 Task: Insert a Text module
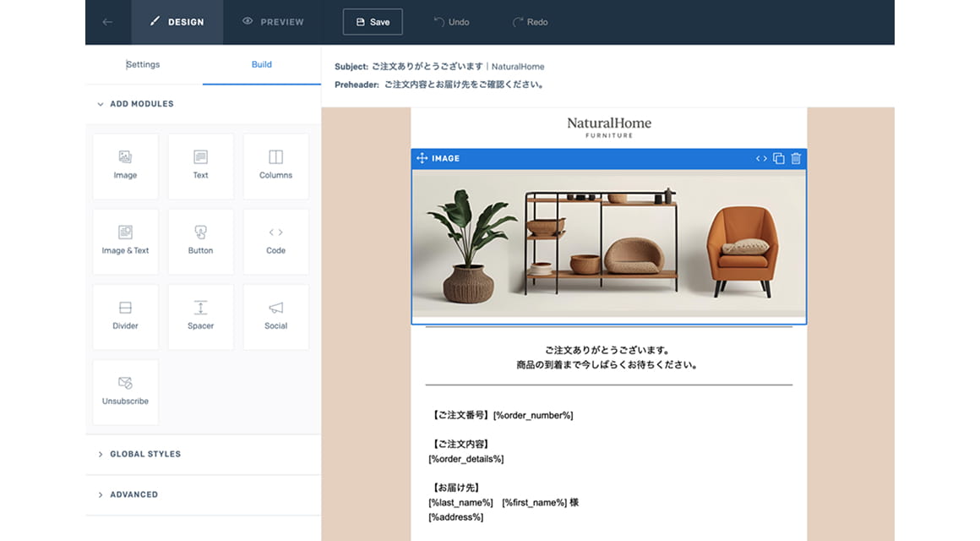[200, 166]
